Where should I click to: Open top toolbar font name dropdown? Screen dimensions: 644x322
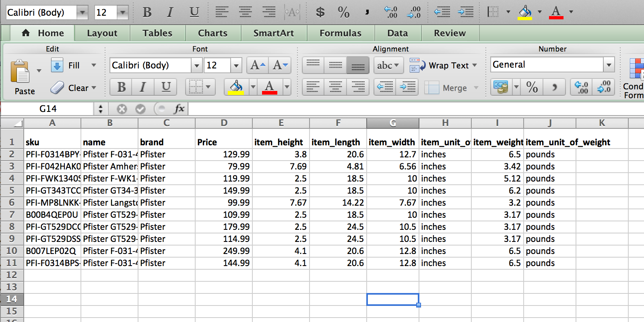click(82, 12)
